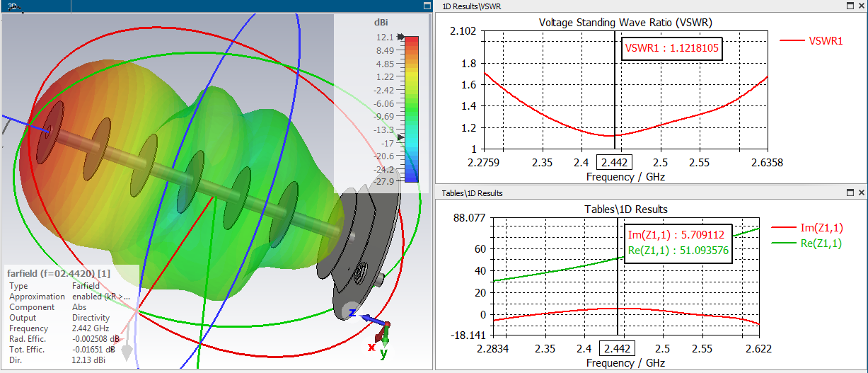Click the -18.141 impedance y-axis minimum value

[x=468, y=335]
